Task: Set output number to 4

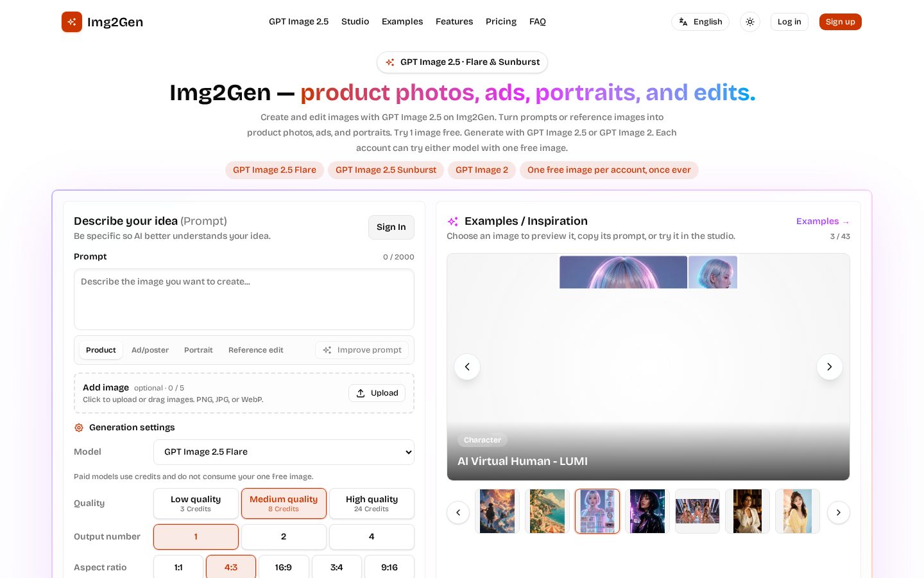Action: [372, 537]
